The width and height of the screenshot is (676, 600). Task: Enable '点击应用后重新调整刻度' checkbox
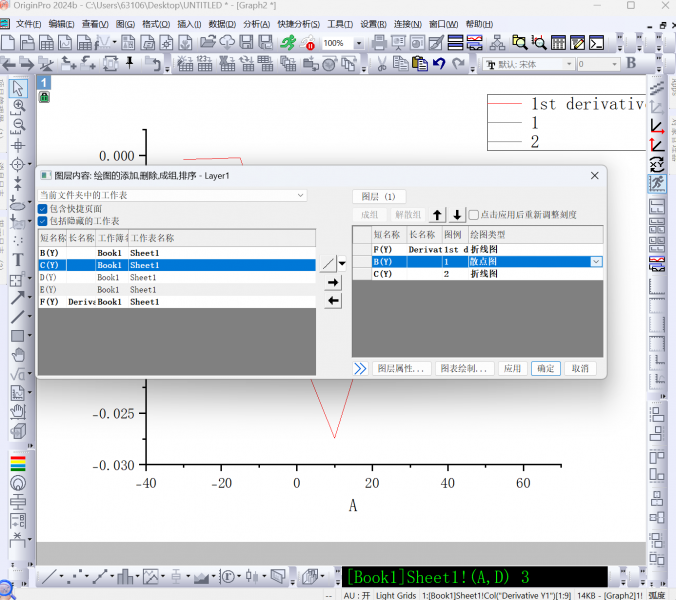point(473,215)
